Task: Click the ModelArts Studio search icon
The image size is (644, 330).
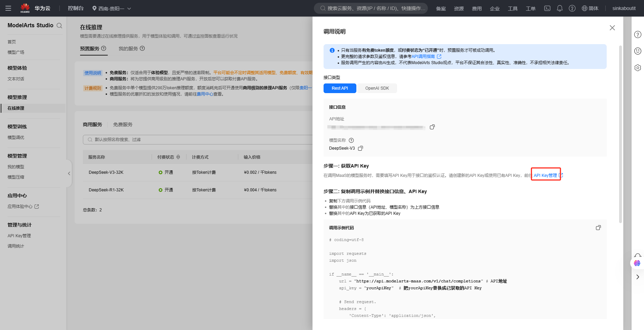Action: click(59, 26)
